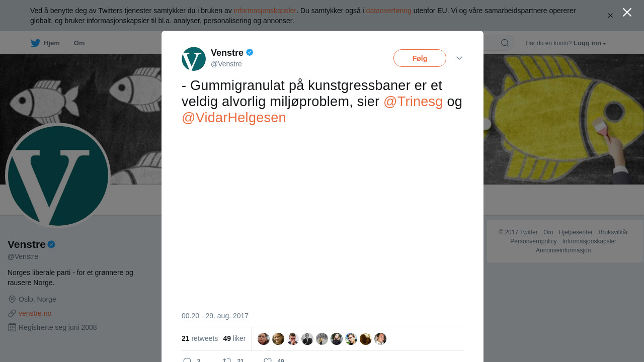Open the venstre.no website link
Viewport: 644px width, 362px height.
click(35, 313)
